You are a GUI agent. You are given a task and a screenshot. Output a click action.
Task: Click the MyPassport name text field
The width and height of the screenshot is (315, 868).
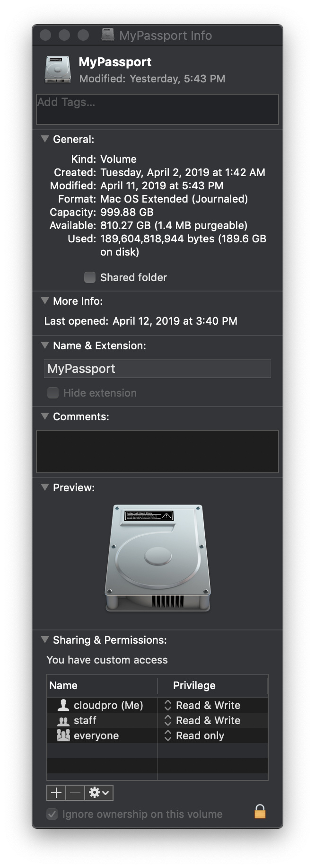157,369
